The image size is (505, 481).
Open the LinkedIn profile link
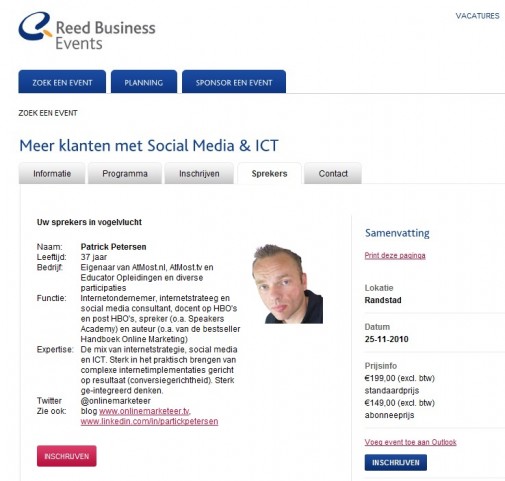149,421
